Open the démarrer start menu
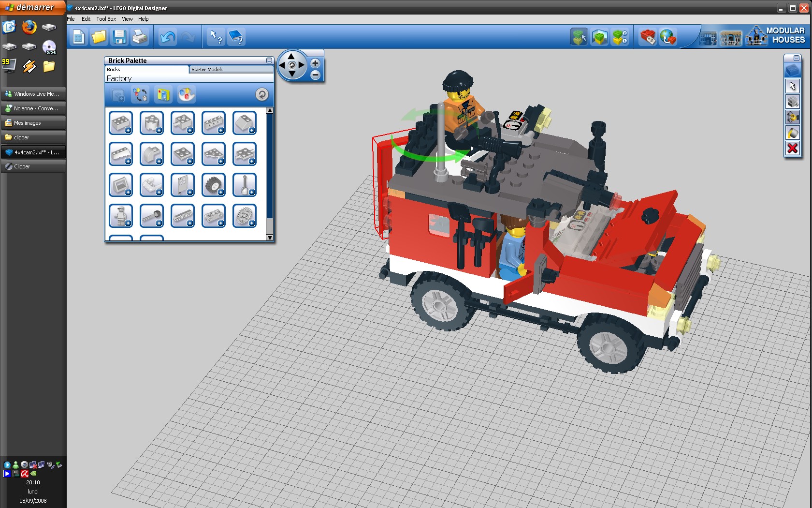 33,7
